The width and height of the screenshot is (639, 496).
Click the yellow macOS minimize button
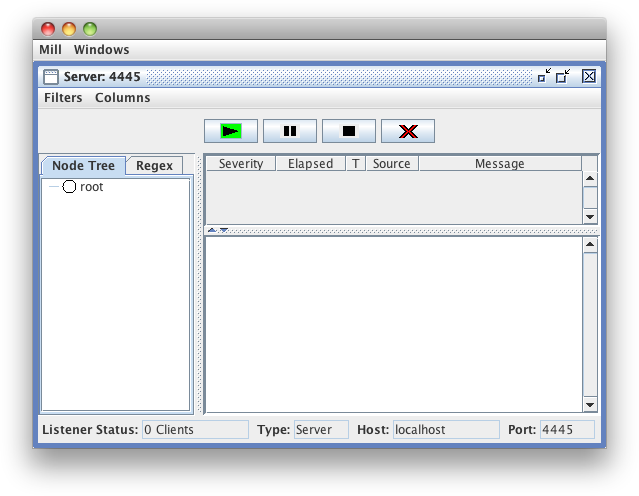(69, 29)
